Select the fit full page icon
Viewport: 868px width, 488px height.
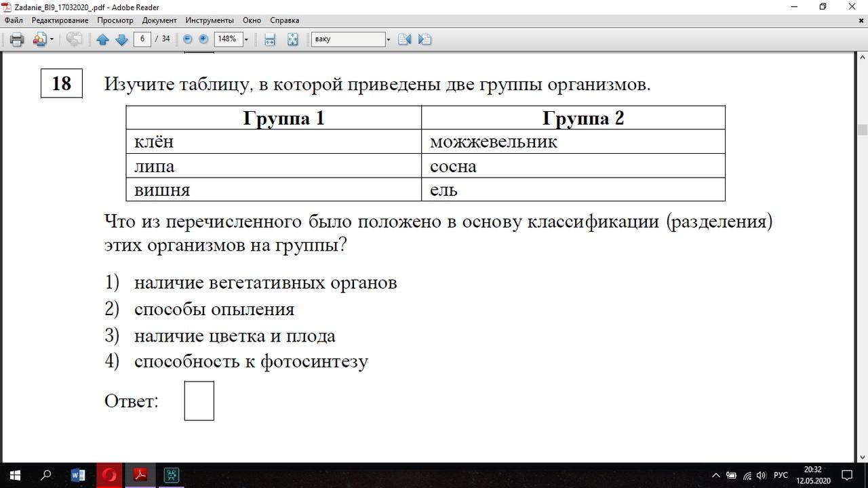pyautogui.click(x=292, y=39)
